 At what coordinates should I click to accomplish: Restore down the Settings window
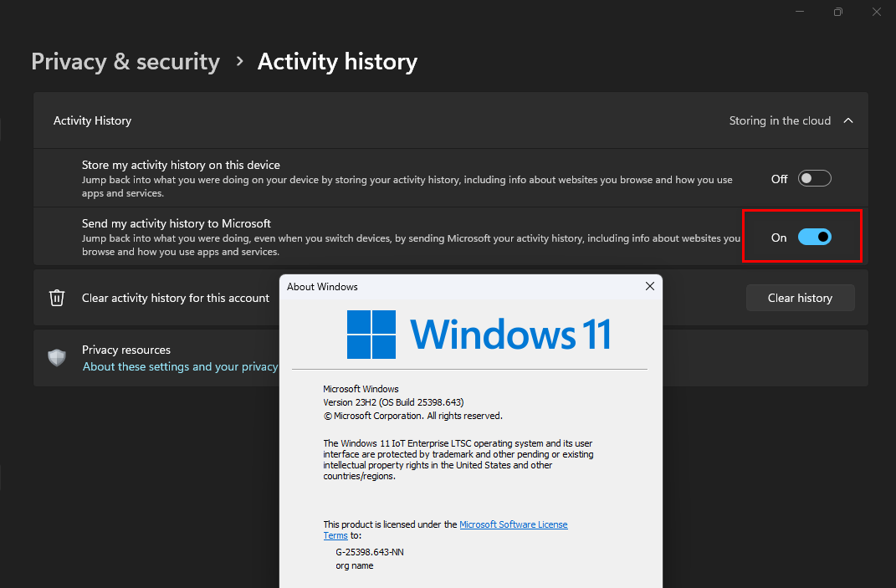click(x=837, y=12)
